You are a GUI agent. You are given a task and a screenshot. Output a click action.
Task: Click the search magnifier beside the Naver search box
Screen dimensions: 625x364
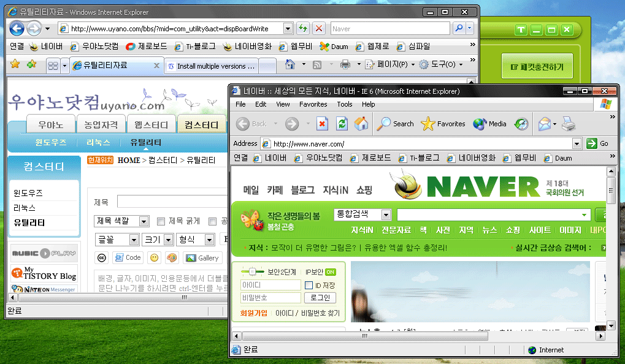(459, 28)
